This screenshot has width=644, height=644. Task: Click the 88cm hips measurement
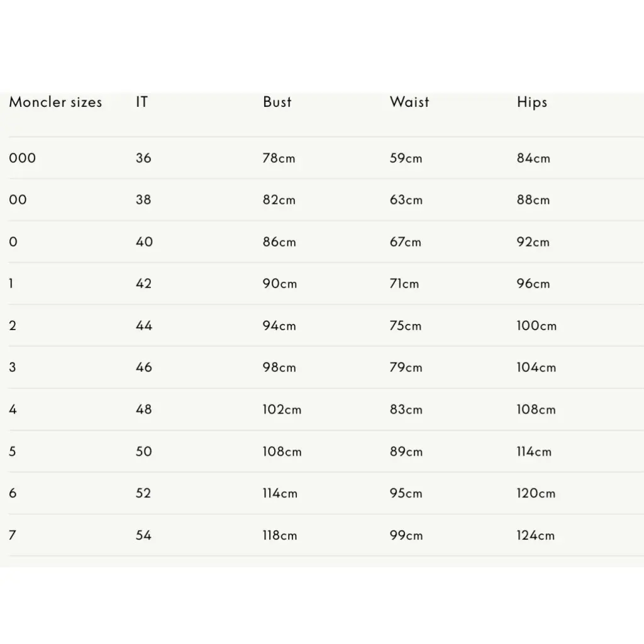coord(533,200)
